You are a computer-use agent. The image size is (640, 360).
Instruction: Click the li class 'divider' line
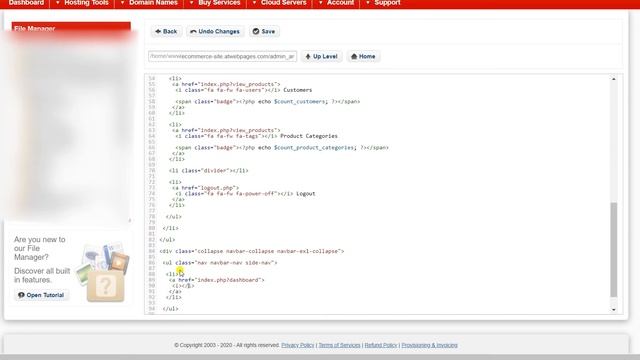coord(209,171)
